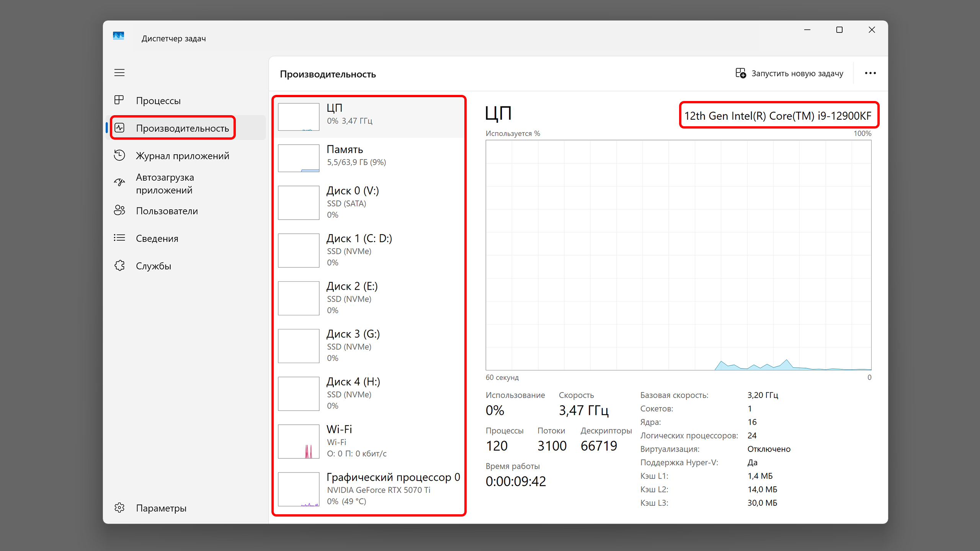
Task: Click the Используется % graph label
Action: (513, 133)
